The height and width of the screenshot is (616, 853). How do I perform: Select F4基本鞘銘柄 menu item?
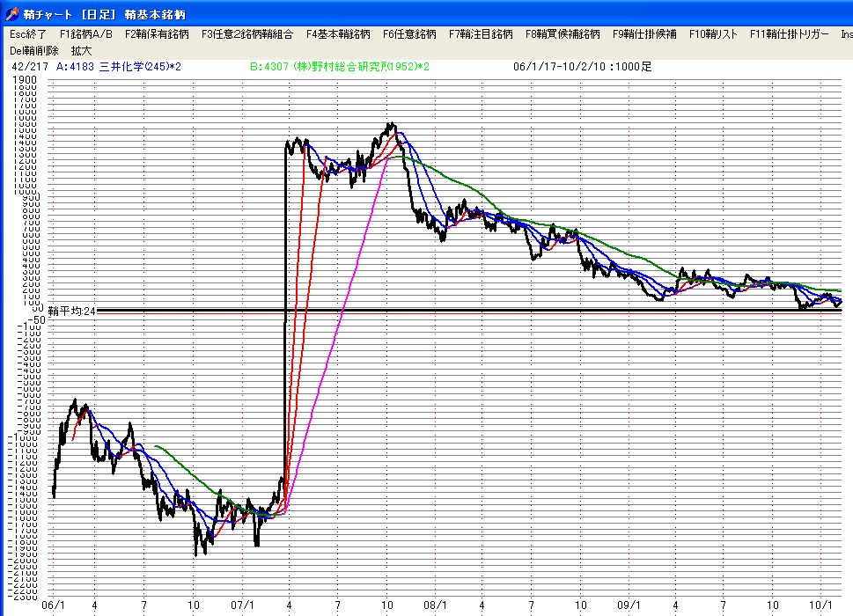pyautogui.click(x=338, y=34)
